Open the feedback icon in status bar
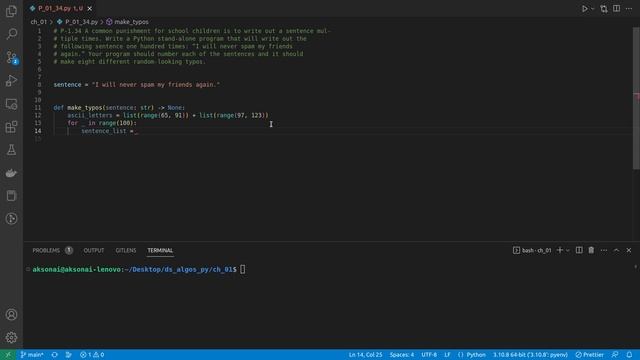 [x=615, y=355]
